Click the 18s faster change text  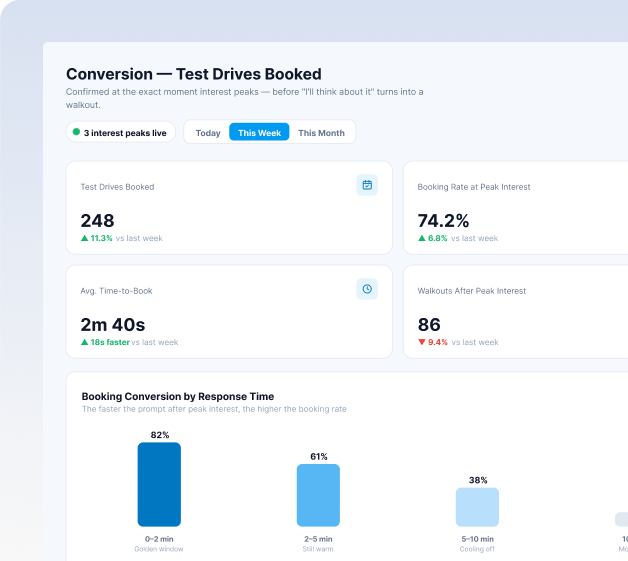click(110, 342)
